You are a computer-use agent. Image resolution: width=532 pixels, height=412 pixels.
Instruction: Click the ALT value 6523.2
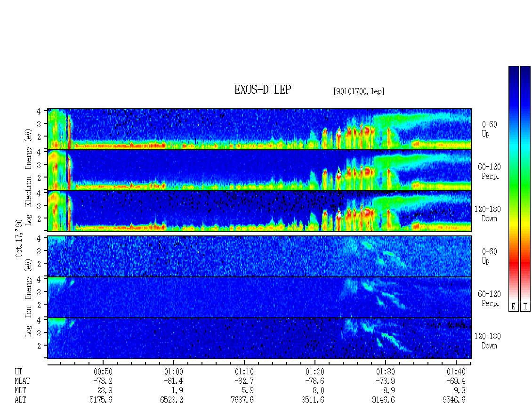click(x=172, y=400)
